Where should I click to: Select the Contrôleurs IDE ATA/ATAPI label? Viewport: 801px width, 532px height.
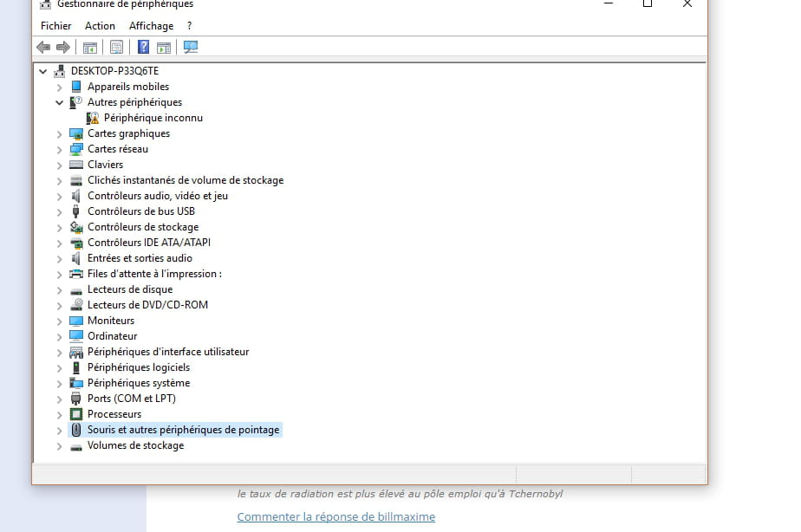pyautogui.click(x=148, y=243)
